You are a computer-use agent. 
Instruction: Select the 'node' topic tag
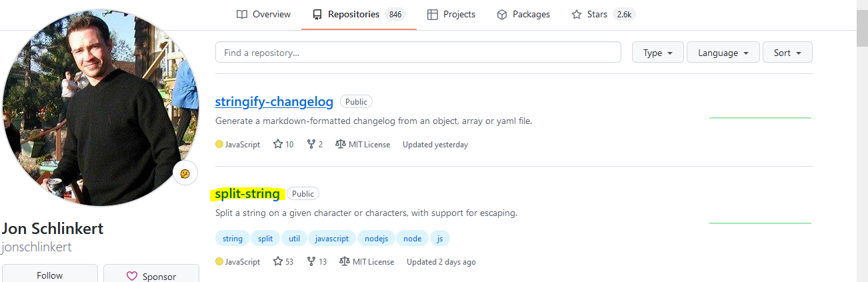413,239
